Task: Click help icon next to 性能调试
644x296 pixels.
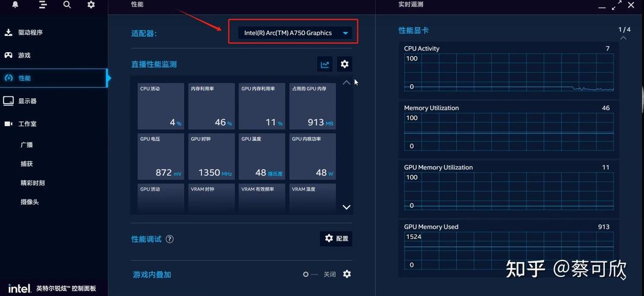Action: click(x=170, y=239)
